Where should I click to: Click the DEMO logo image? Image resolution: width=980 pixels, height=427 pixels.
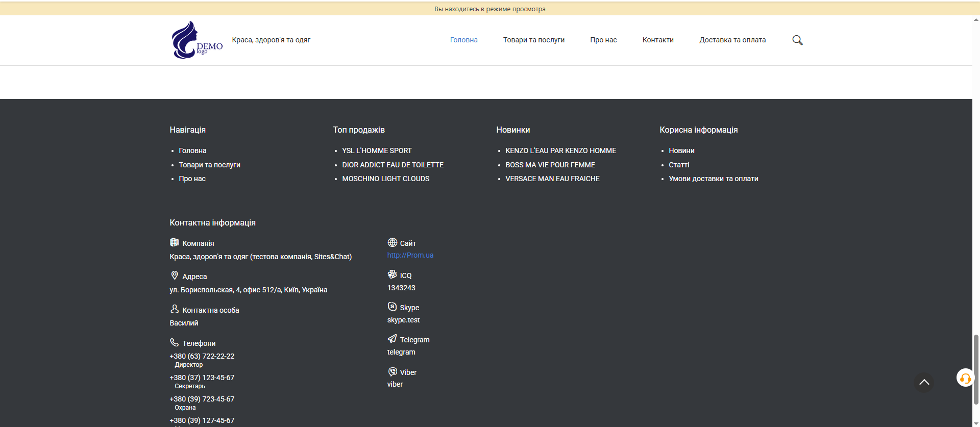197,40
